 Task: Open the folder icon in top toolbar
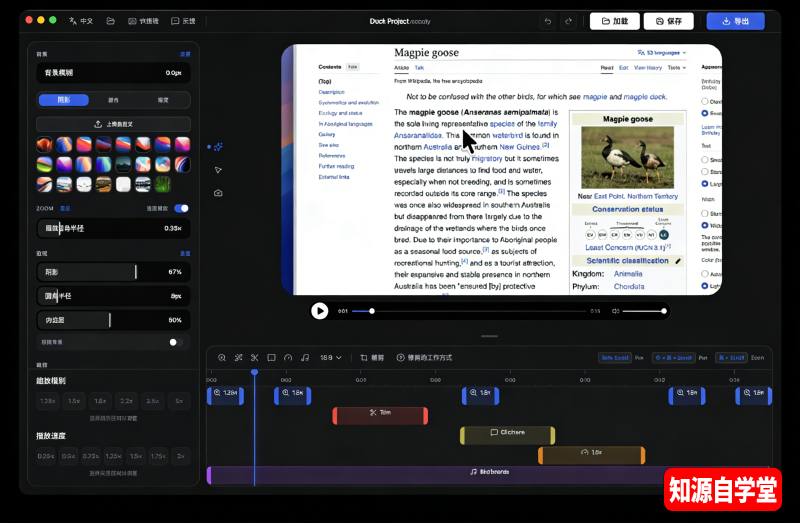(x=110, y=21)
